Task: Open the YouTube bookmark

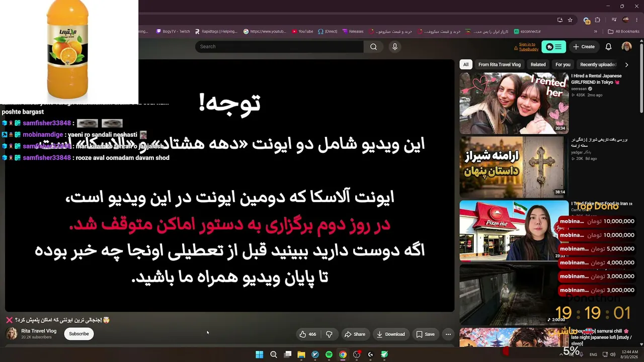Action: point(302,31)
